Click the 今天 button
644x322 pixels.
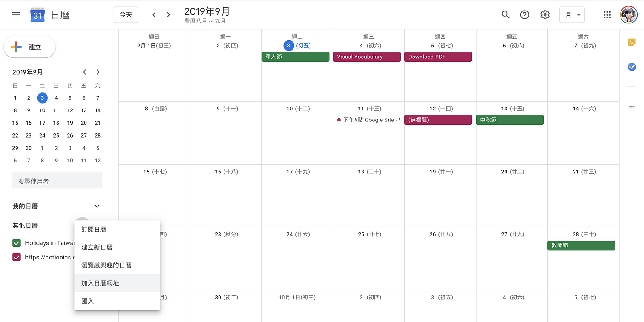126,15
